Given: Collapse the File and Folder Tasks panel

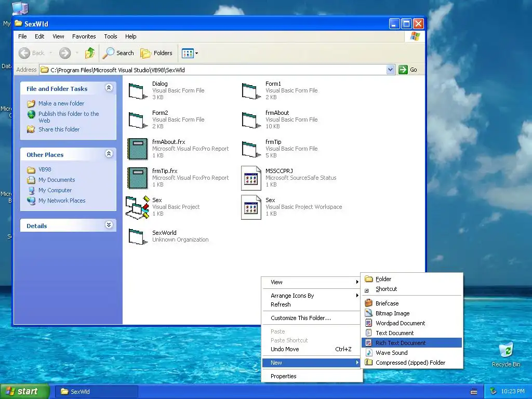Looking at the screenshot, I should click(x=109, y=88).
